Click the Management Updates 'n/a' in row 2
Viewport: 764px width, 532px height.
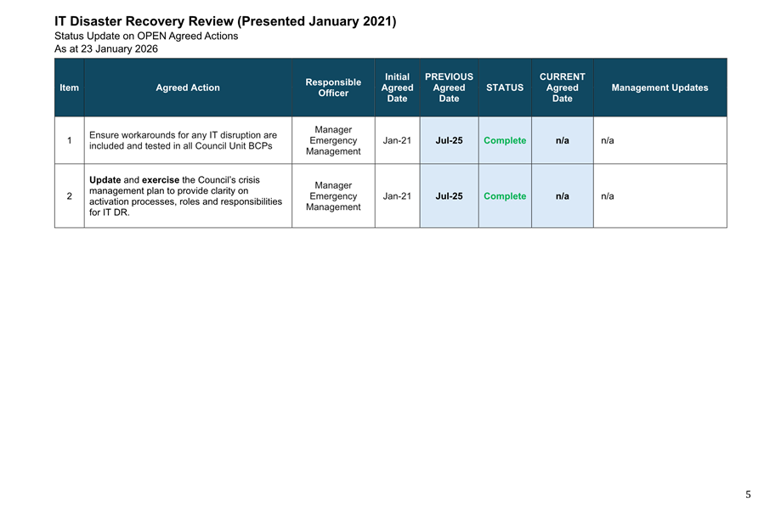click(608, 196)
